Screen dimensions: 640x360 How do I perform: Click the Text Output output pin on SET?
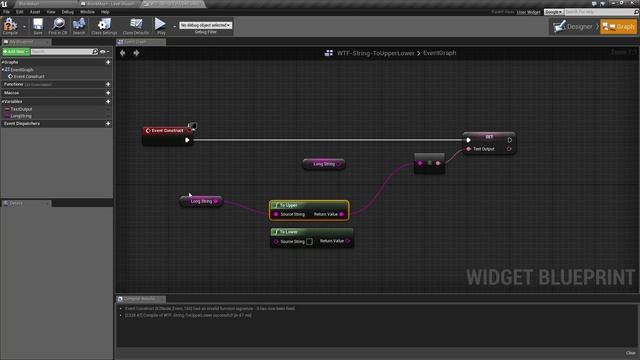(509, 149)
